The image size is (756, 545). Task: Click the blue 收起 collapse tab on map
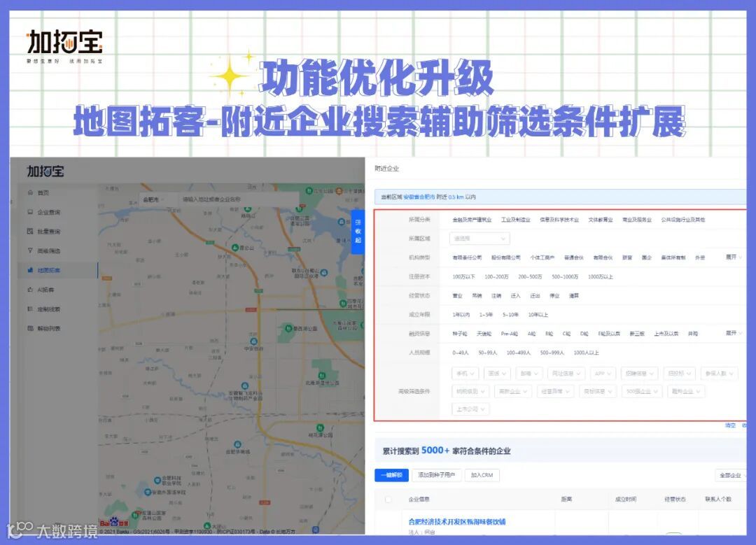click(x=357, y=232)
